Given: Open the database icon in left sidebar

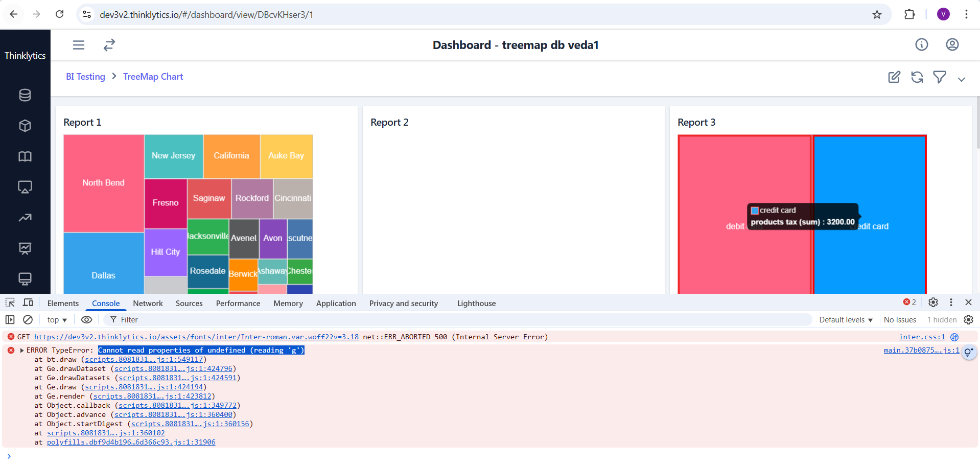Looking at the screenshot, I should coord(25,95).
